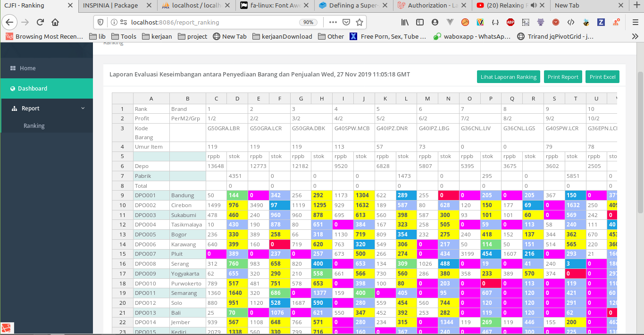
Task: Open Firefox library icon in toolbar
Action: pos(405,22)
